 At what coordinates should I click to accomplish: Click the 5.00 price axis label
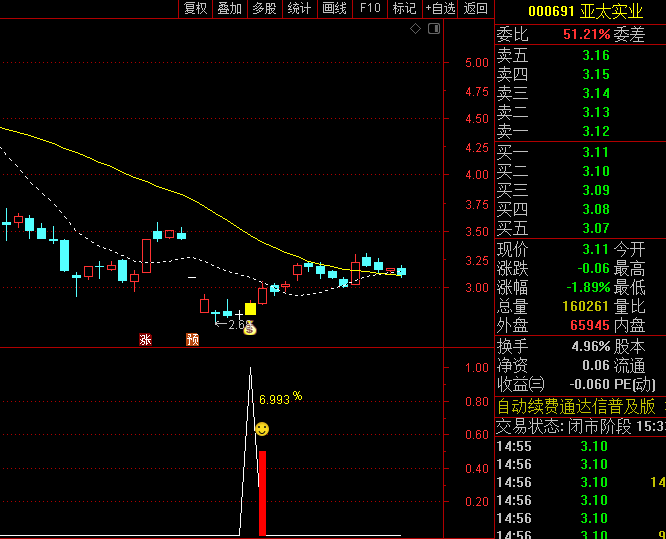pos(477,63)
